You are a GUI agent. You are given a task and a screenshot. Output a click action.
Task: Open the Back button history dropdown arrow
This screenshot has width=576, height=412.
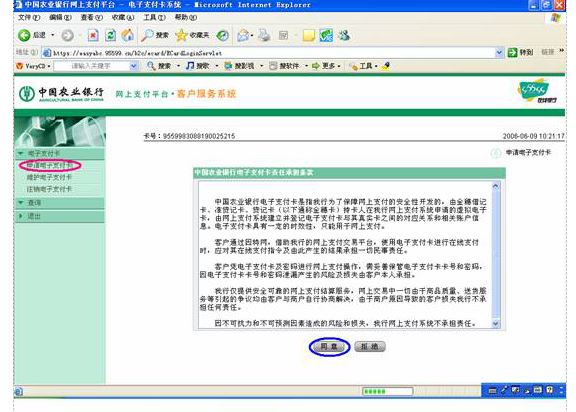click(53, 35)
